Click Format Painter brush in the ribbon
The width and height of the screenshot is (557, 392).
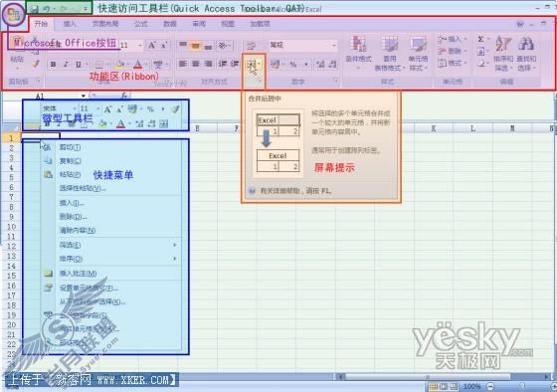coord(35,64)
